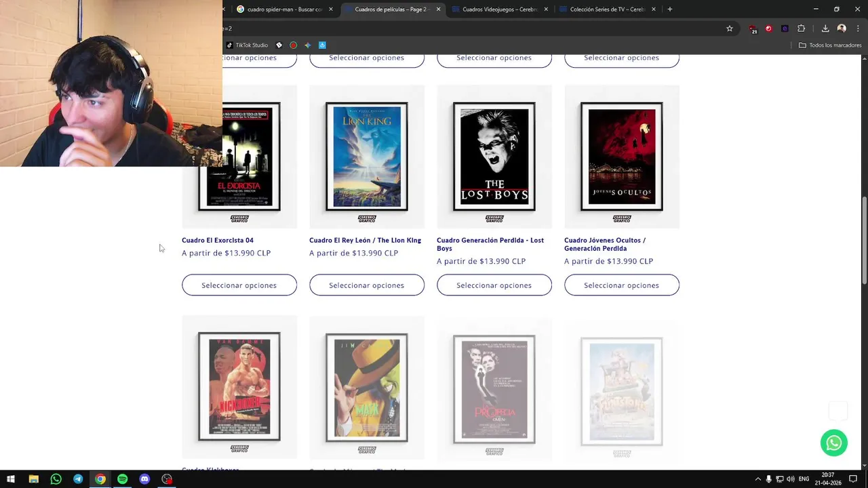Click top-row Seleccionar opciones in the second column

367,60
